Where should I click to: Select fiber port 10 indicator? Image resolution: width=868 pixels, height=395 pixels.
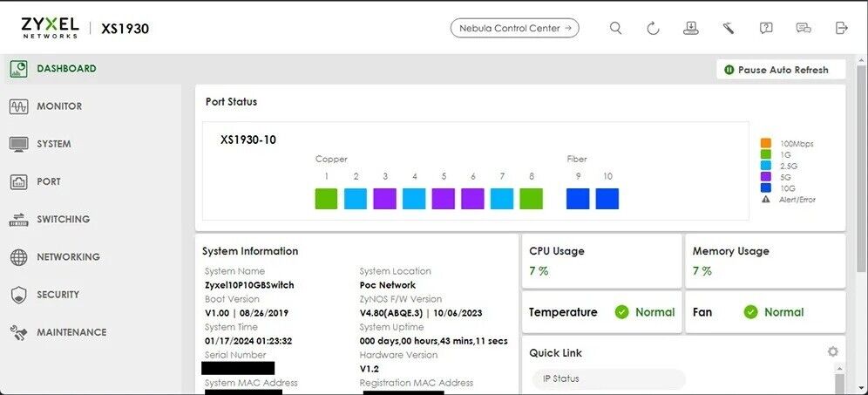(x=607, y=199)
